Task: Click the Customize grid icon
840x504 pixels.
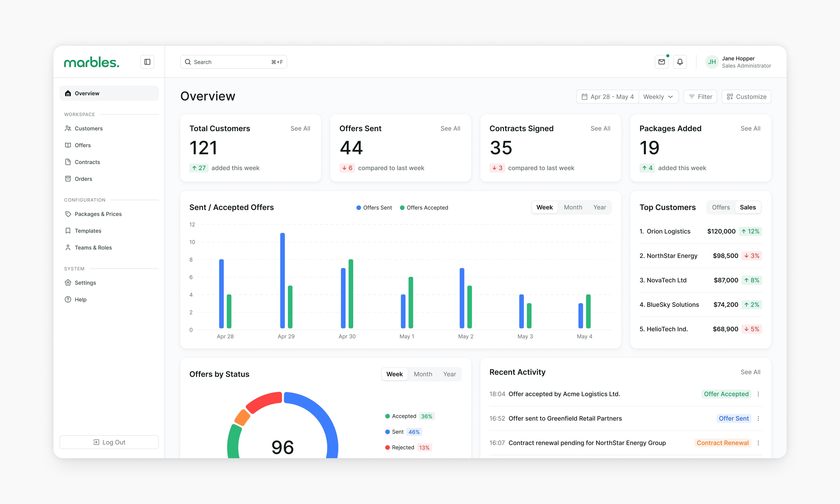Action: [730, 97]
